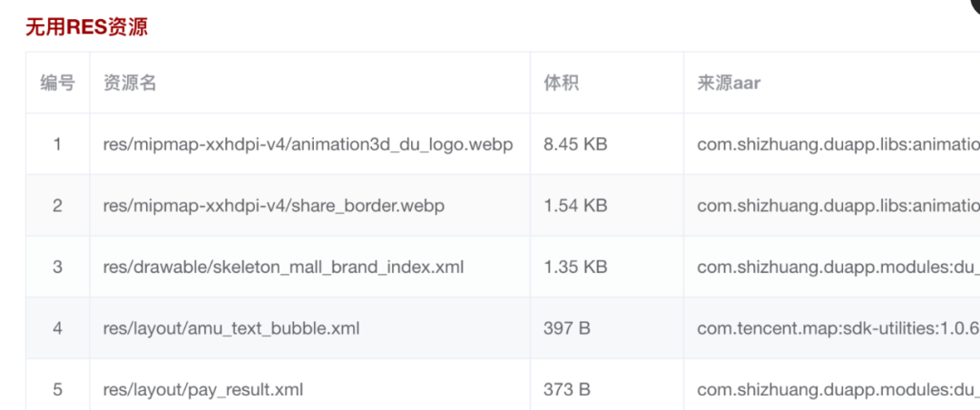Click row number 1 cell
980x410 pixels.
pos(57,144)
